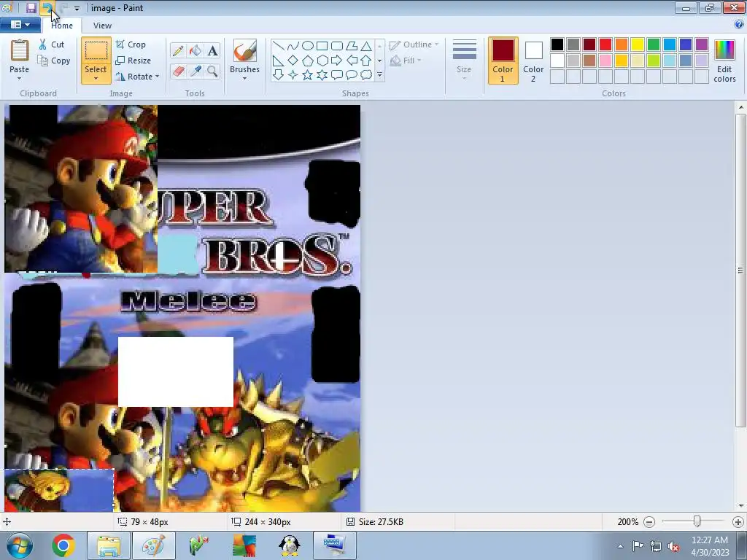Click the Paste clipboard button
The image size is (747, 560).
[20, 50]
